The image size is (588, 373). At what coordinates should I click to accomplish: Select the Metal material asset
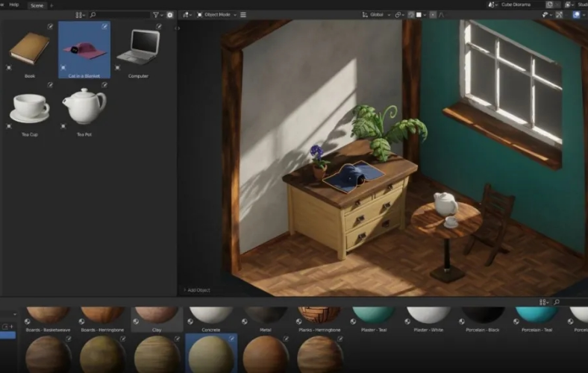pyautogui.click(x=266, y=319)
